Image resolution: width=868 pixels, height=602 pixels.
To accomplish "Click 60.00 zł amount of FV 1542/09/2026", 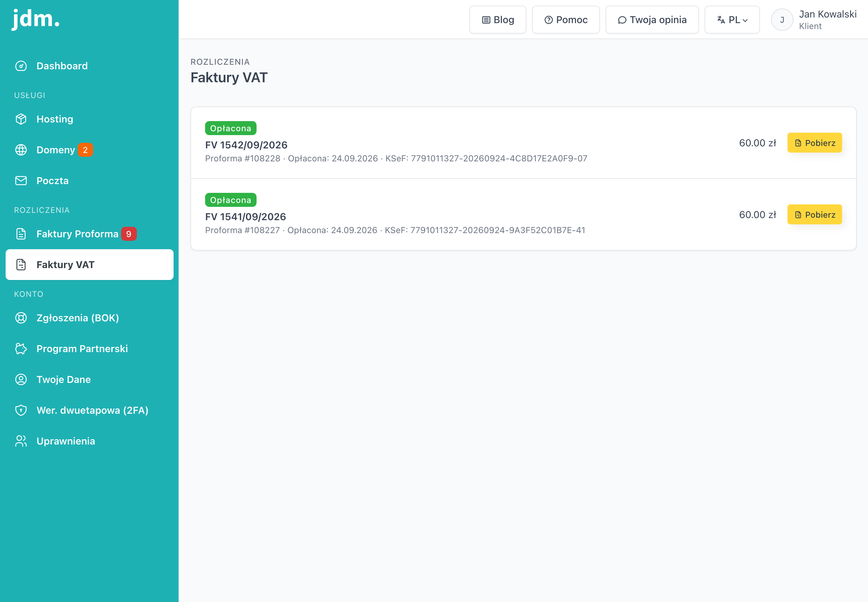I will 757,143.
